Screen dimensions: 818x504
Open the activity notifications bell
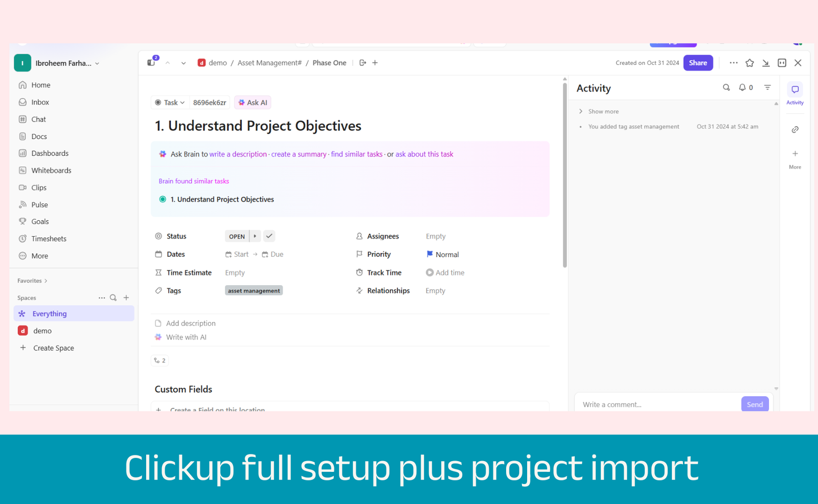click(742, 87)
